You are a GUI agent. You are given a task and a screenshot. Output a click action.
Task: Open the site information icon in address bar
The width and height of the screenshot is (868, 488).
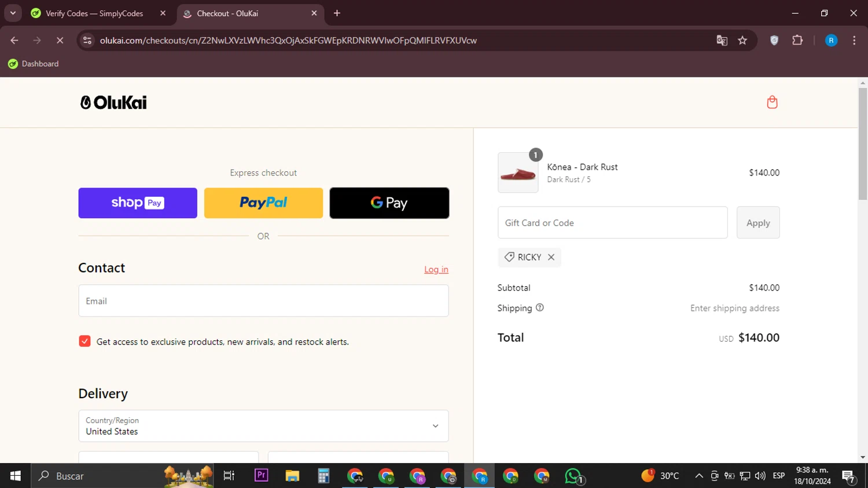click(x=87, y=41)
